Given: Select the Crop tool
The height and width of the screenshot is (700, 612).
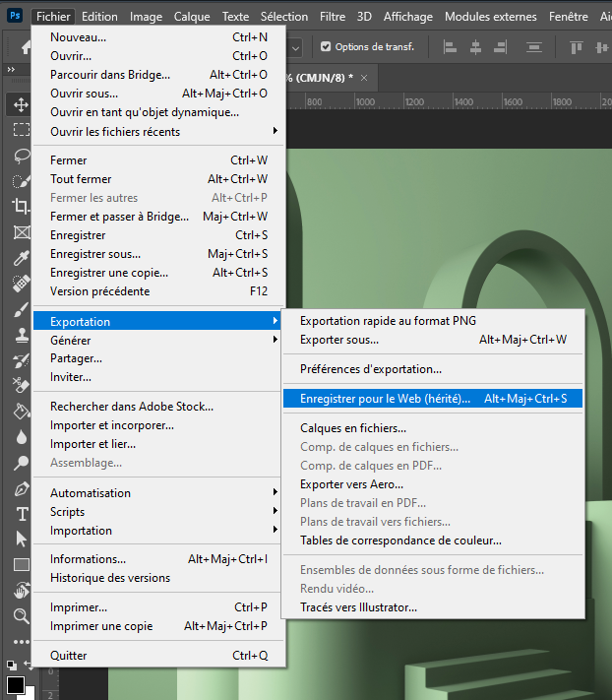Looking at the screenshot, I should 20,207.
